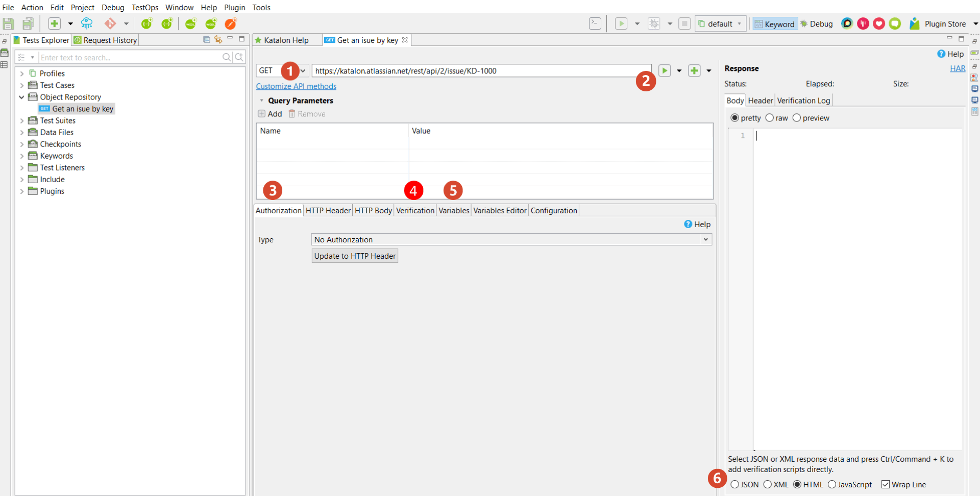Image resolution: width=980 pixels, height=496 pixels.
Task: Click the green plus New item icon
Action: [55, 23]
